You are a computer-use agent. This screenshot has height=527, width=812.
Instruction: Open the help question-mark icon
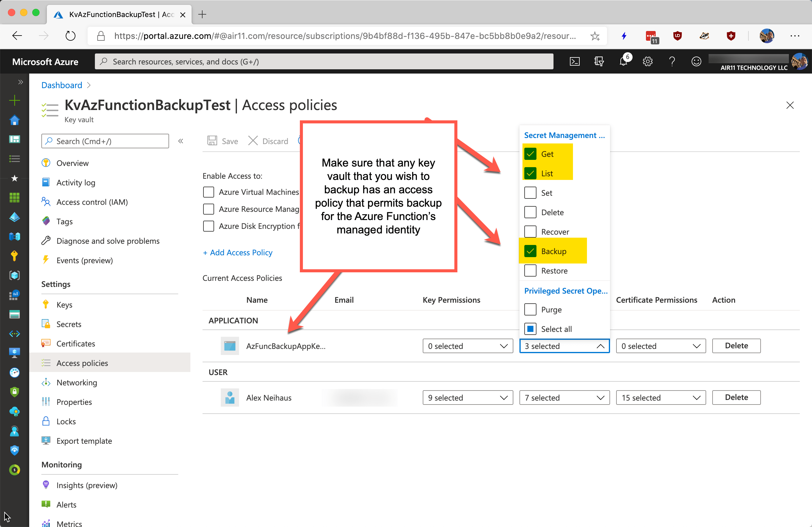[x=672, y=62]
